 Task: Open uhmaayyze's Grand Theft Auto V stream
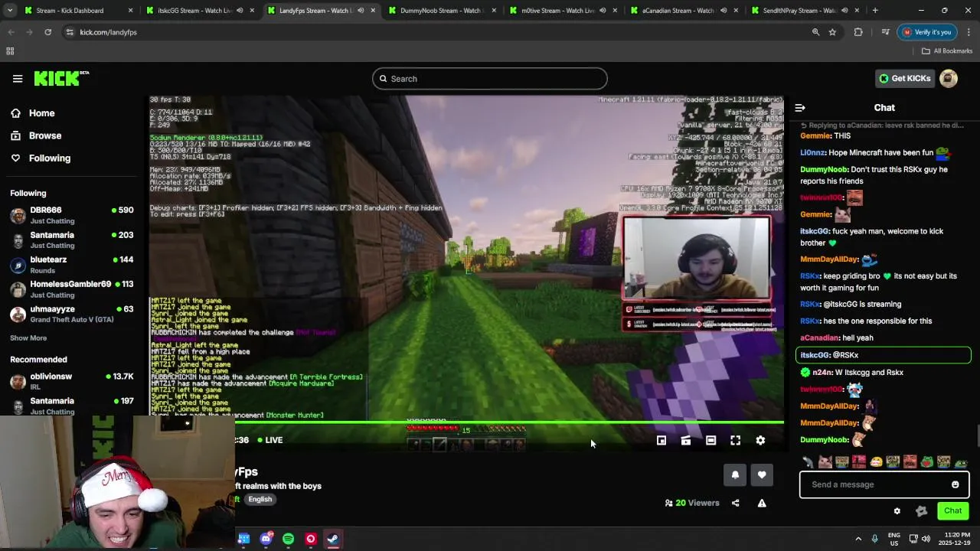click(x=71, y=314)
